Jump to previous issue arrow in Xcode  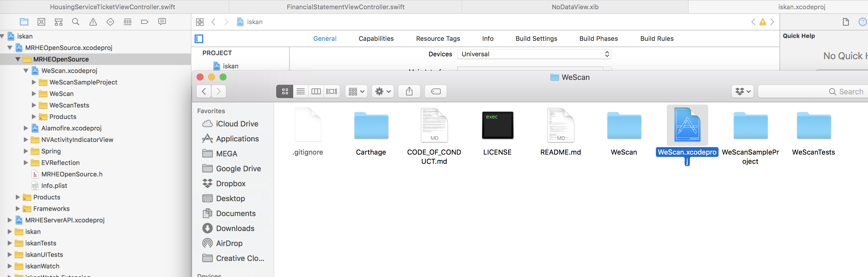tap(753, 22)
